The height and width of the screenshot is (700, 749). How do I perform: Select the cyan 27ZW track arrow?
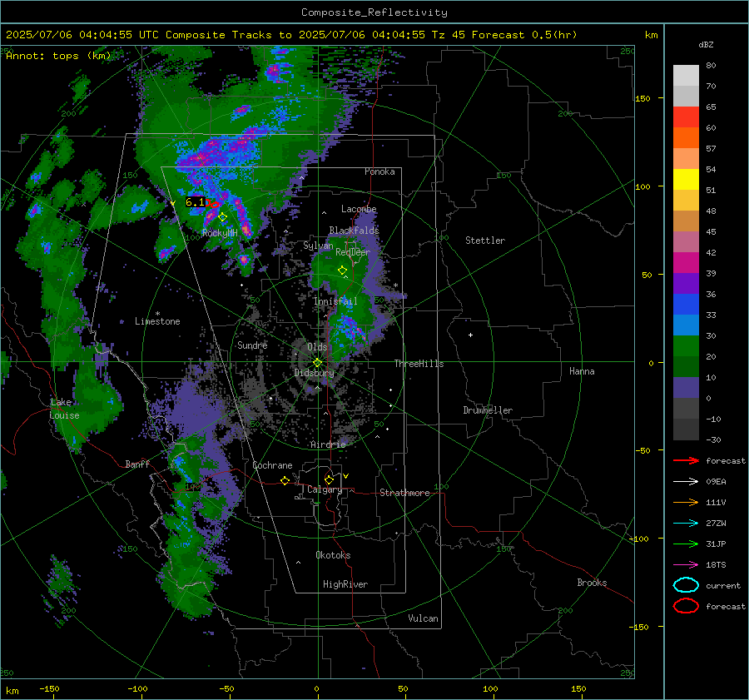coord(686,524)
